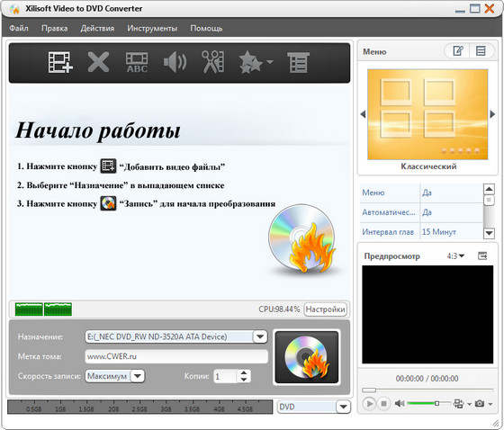The image size is (504, 430).
Task: Click the Add video files toolbar icon
Action: (60, 62)
